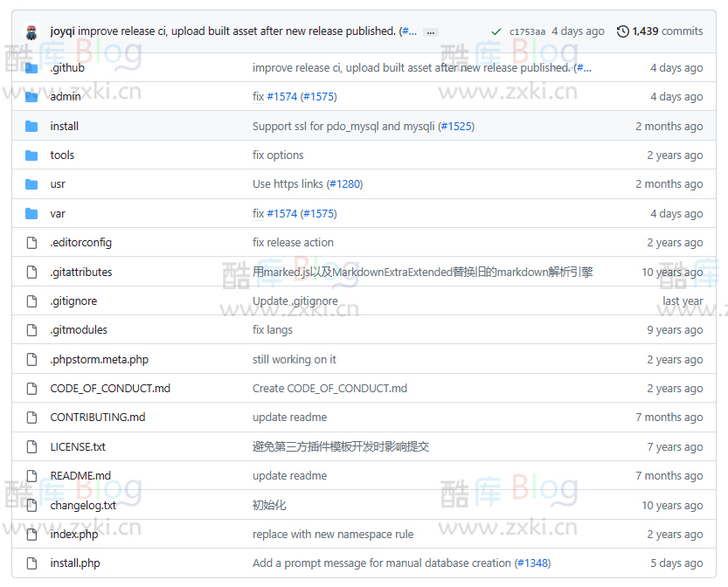
Task: Click joyqi's avatar icon
Action: pyautogui.click(x=30, y=30)
